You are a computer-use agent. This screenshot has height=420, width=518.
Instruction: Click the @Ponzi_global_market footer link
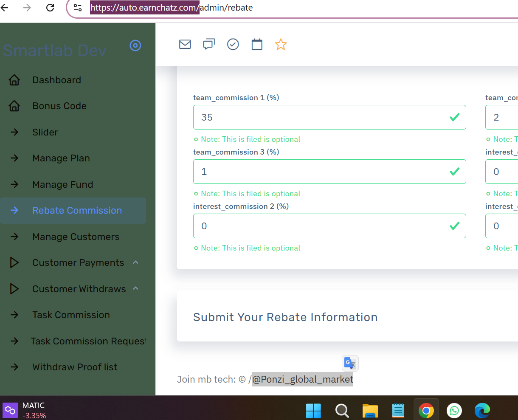tap(302, 379)
